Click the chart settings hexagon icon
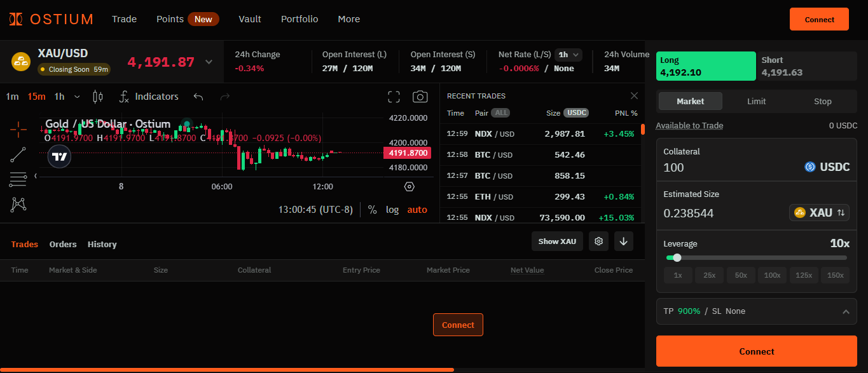The width and height of the screenshot is (868, 373). [410, 186]
